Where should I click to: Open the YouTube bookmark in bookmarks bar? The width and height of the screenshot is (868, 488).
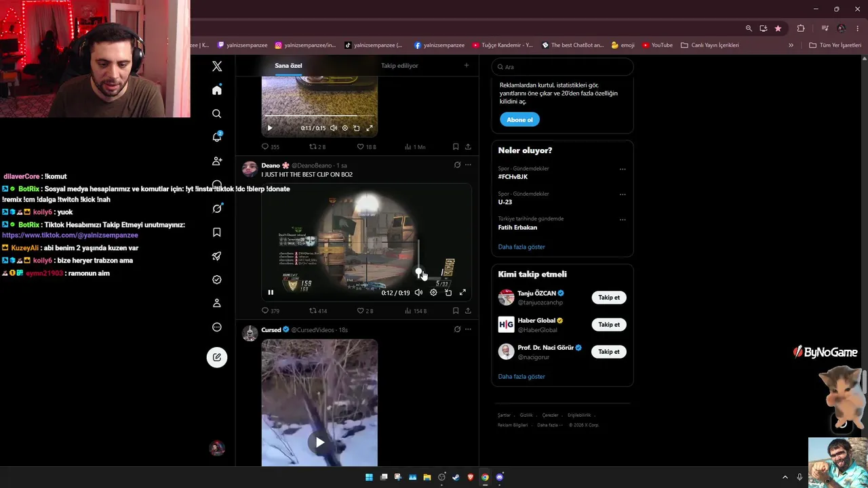pos(657,45)
